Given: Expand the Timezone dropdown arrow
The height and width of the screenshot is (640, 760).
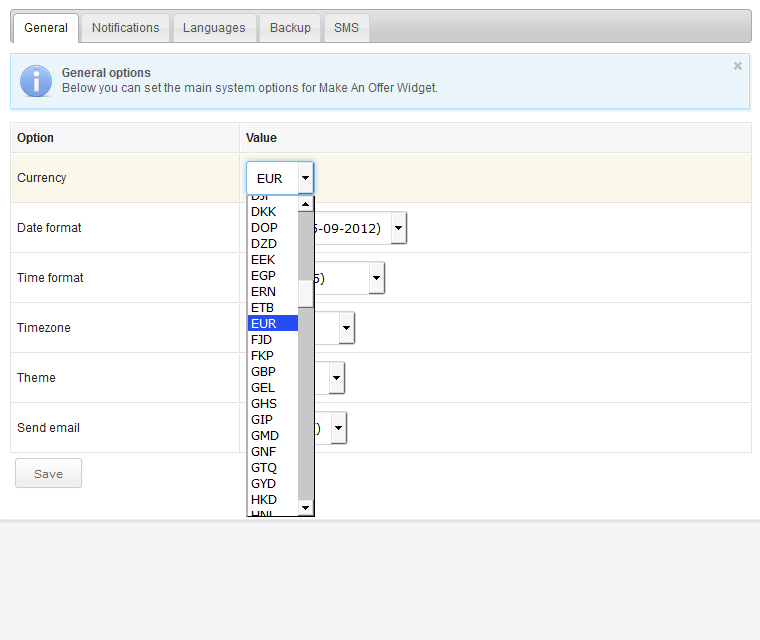Looking at the screenshot, I should [347, 328].
